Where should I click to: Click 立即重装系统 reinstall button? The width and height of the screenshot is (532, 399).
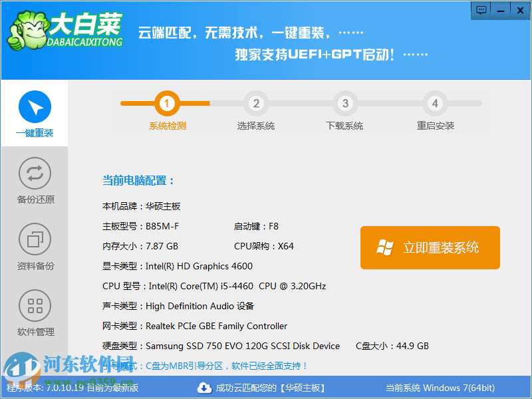click(430, 247)
